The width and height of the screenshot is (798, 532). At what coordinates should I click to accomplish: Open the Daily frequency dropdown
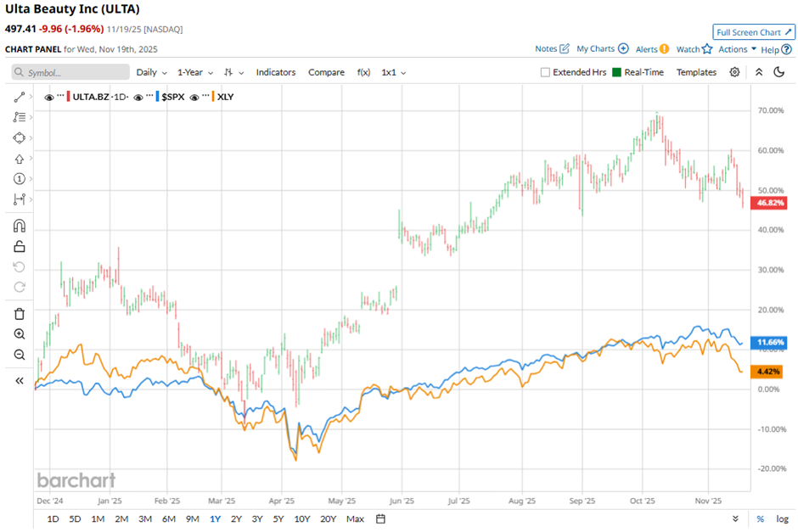(151, 73)
